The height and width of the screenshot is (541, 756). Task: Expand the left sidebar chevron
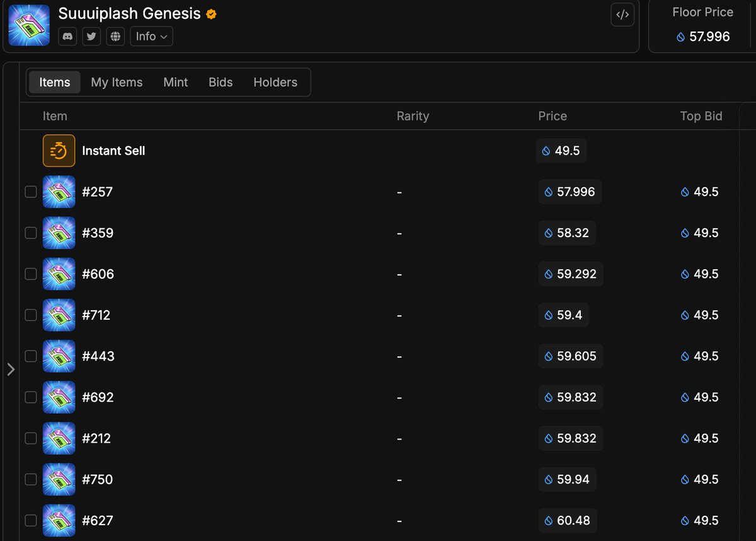11,369
